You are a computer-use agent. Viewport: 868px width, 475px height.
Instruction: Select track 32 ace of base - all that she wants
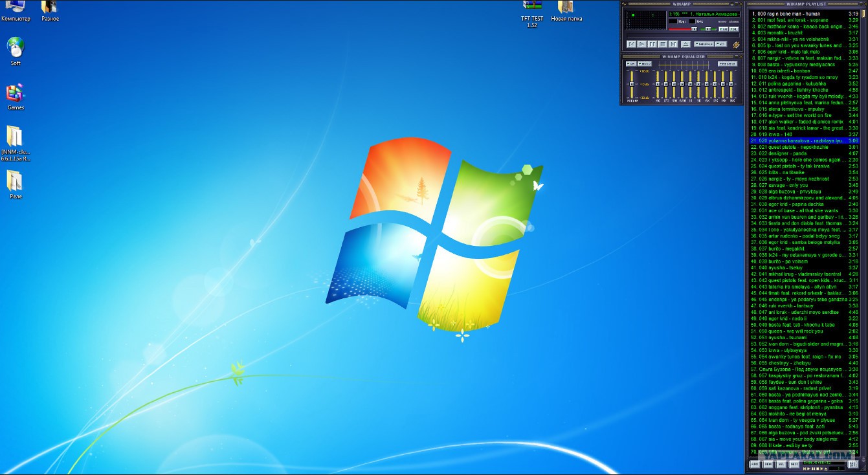(x=805, y=210)
